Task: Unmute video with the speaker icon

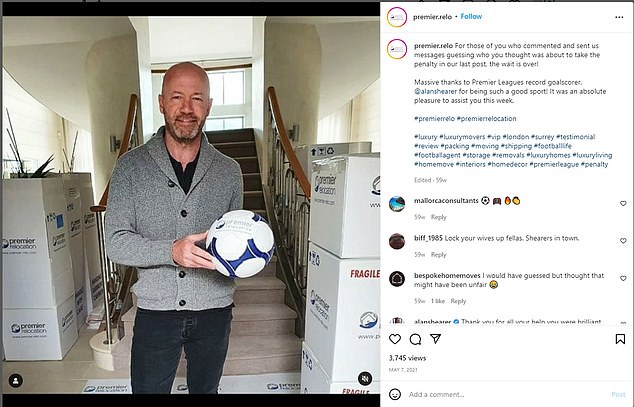Action: click(365, 378)
